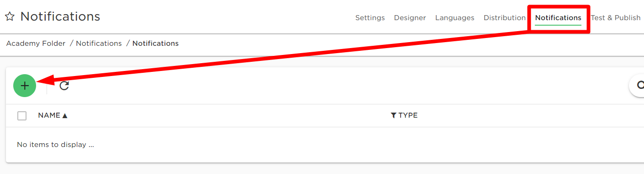The image size is (644, 174).
Task: Go to the Languages tab
Action: (x=454, y=18)
